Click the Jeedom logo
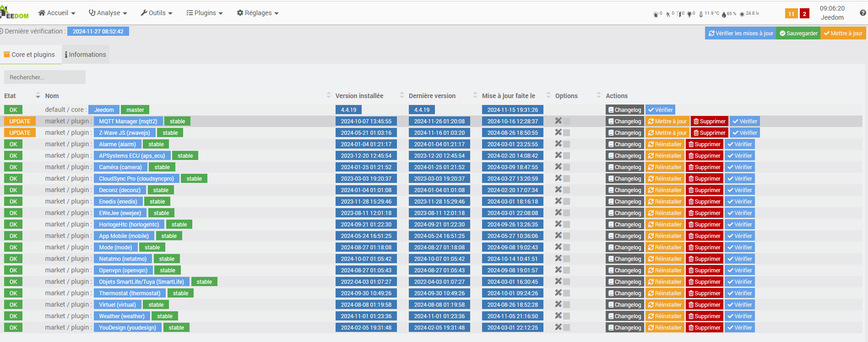 [14, 13]
